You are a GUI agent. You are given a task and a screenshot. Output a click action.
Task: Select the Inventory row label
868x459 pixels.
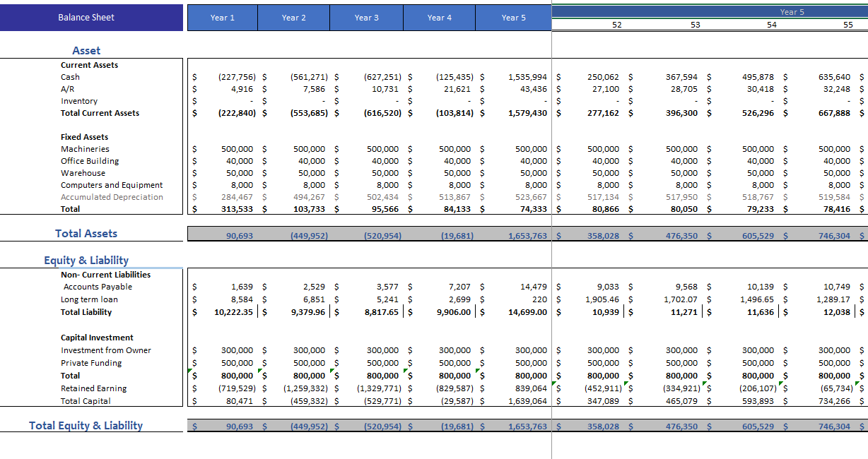pyautogui.click(x=79, y=100)
